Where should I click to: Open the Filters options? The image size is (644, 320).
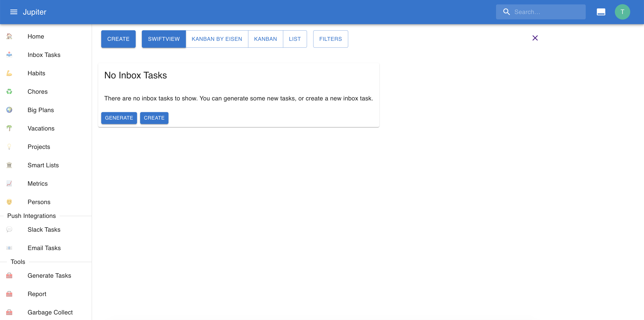330,39
